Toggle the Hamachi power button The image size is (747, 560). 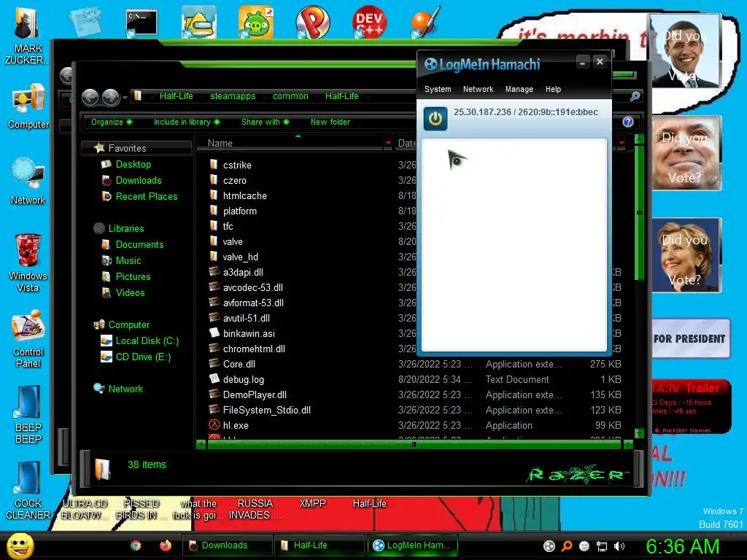pos(435,119)
